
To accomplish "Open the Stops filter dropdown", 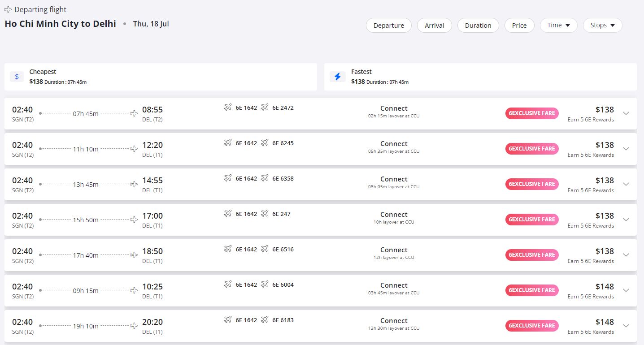I will (603, 26).
